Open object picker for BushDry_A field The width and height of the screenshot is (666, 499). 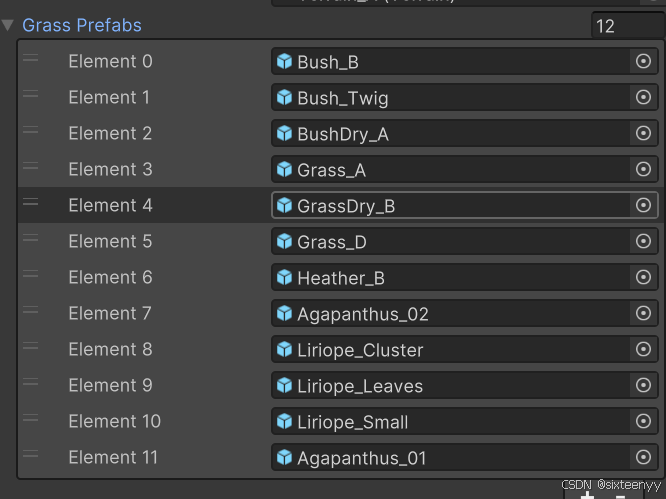[x=643, y=134]
